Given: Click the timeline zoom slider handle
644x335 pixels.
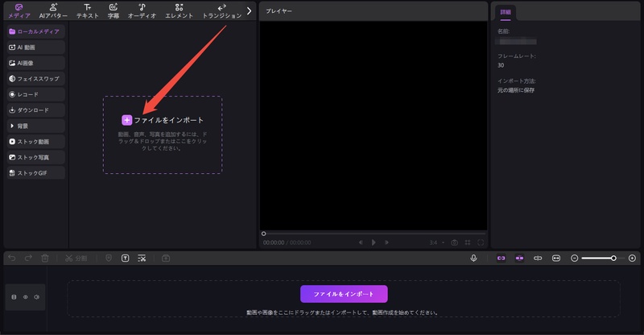Looking at the screenshot, I should [613, 258].
